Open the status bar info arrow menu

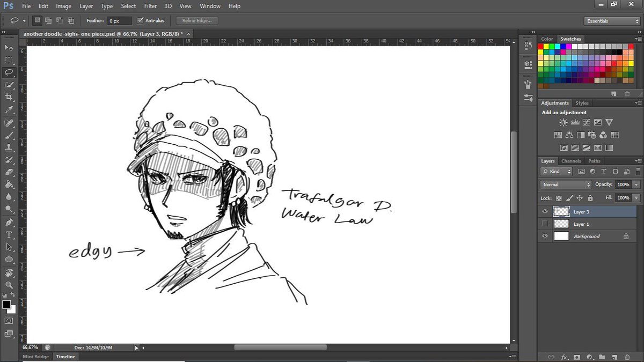(x=136, y=348)
